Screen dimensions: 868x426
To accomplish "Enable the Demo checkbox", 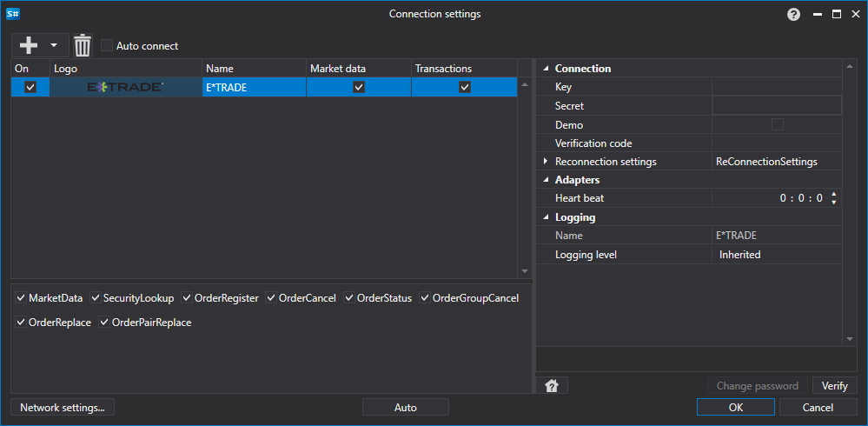I will (778, 124).
